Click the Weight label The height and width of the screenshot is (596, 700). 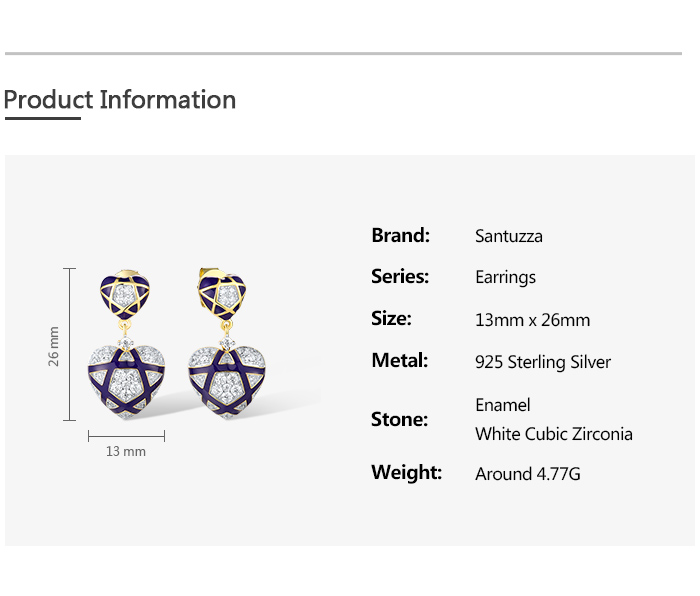point(407,472)
